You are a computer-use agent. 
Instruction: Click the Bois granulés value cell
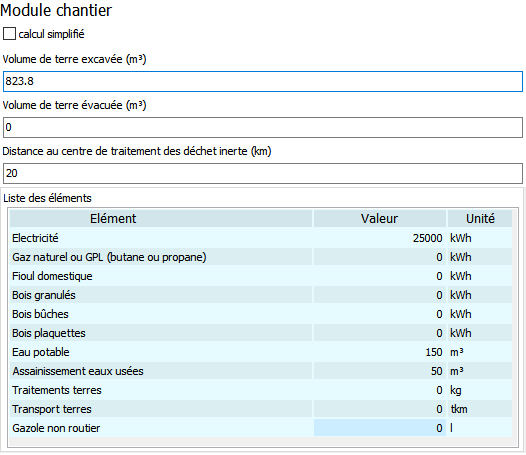(x=380, y=295)
